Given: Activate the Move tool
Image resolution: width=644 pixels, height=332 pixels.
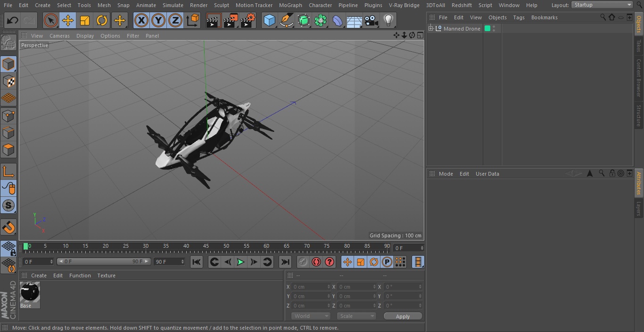Looking at the screenshot, I should (68, 20).
